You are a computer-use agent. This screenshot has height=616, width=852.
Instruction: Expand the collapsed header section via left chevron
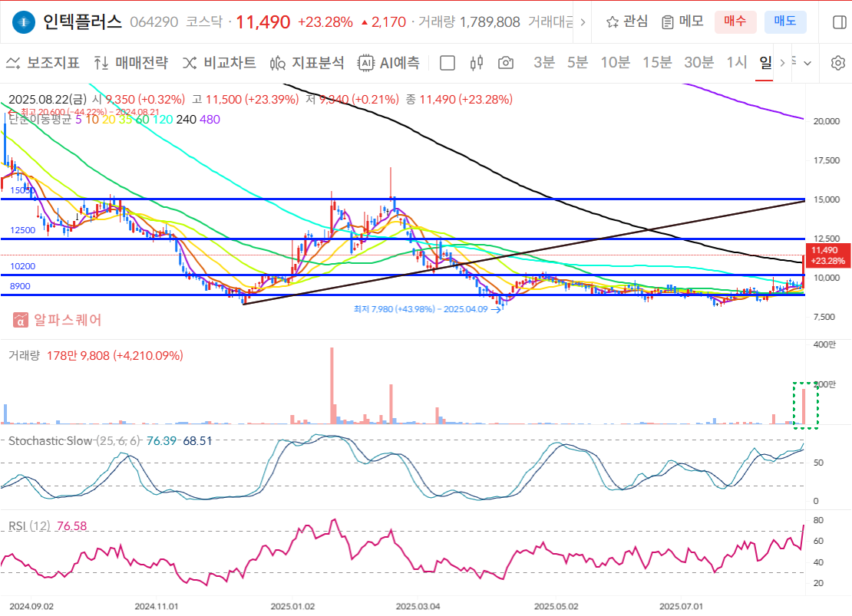[582, 21]
